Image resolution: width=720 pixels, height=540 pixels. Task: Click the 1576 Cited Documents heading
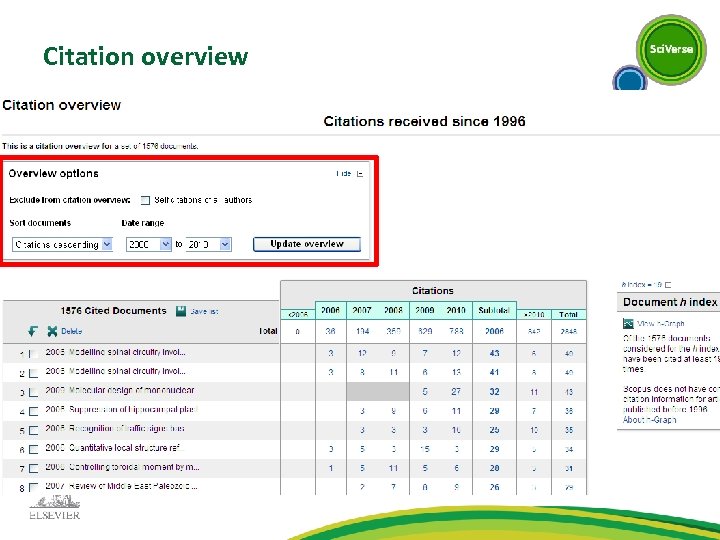click(113, 311)
